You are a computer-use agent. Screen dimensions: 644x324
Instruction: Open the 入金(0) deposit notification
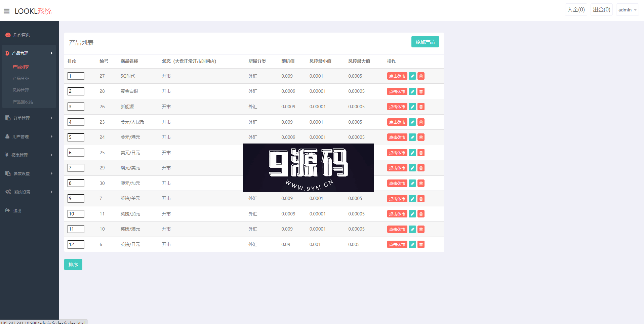[576, 10]
